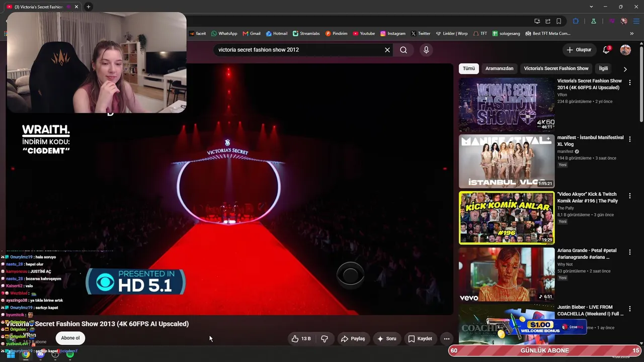Open the Best TFT Meta Comps bookmark
This screenshot has width=644, height=362.
pos(548,34)
